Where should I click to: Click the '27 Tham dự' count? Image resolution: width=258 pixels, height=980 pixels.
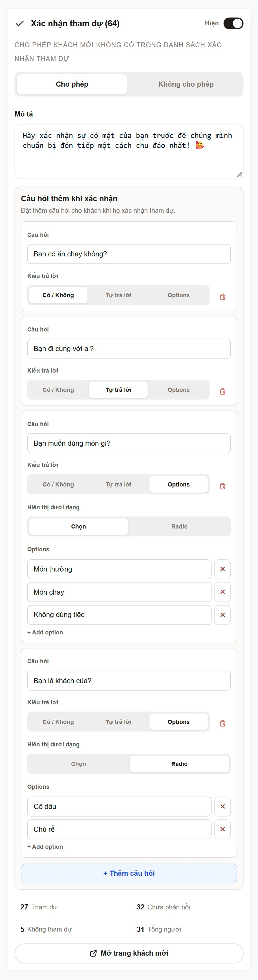39,907
